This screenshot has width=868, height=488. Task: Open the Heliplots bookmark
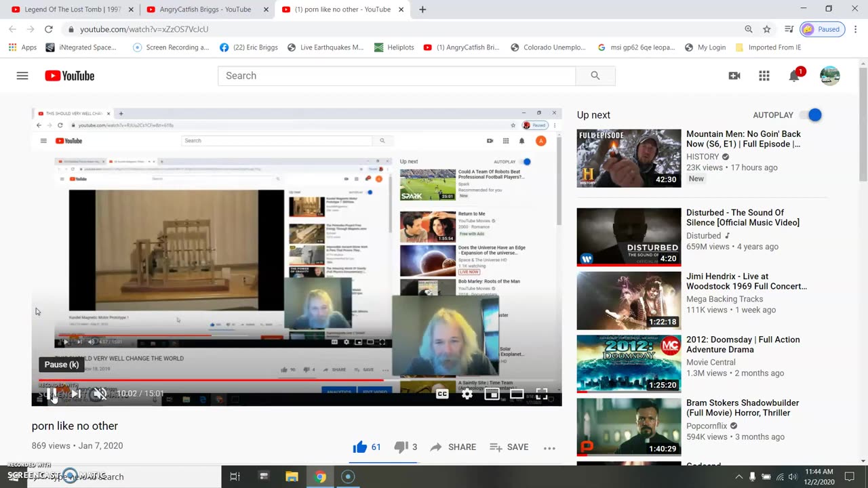pyautogui.click(x=394, y=47)
